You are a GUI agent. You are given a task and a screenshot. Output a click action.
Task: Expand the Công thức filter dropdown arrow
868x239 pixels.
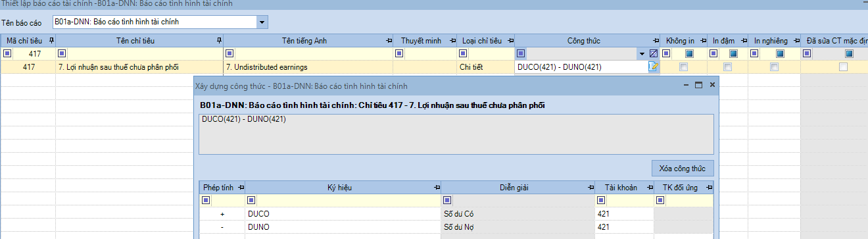(642, 53)
